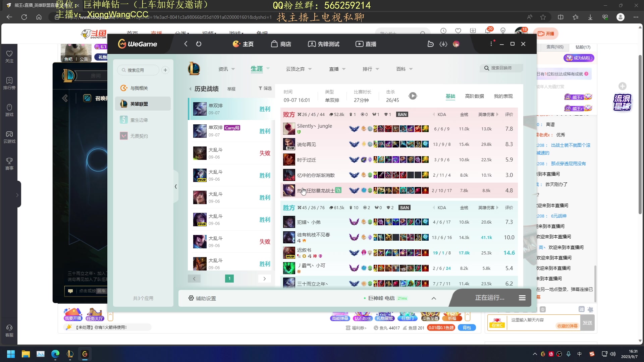This screenshot has height=362, width=644.
Task: Click the 举报 report link
Action: [231, 89]
